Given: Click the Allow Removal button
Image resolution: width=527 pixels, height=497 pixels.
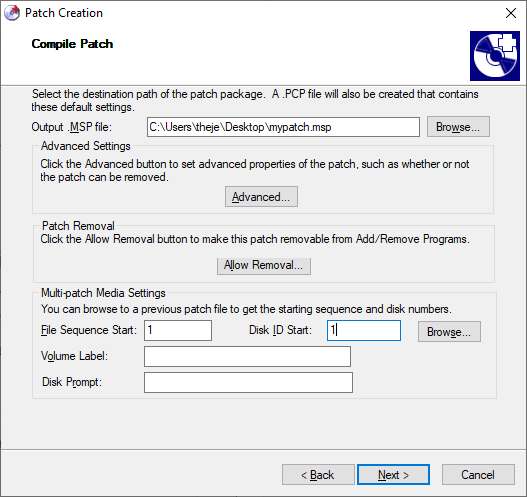Looking at the screenshot, I should click(x=264, y=265).
